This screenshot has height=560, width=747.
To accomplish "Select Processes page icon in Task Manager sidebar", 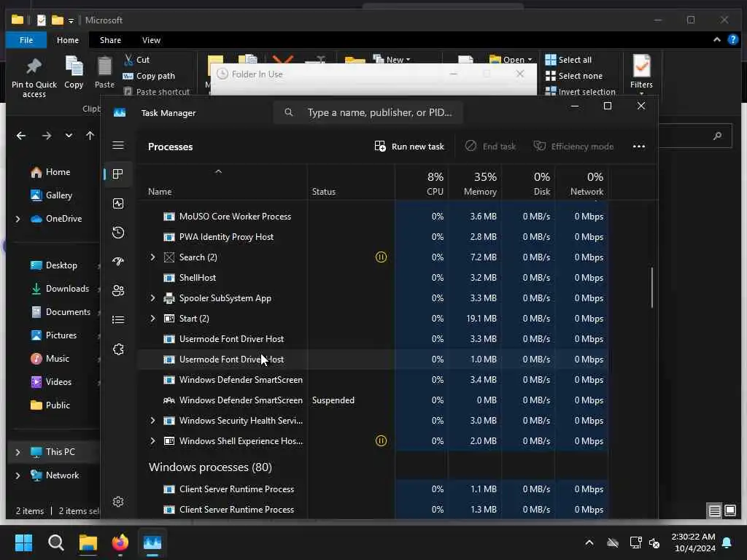I will coord(118,174).
